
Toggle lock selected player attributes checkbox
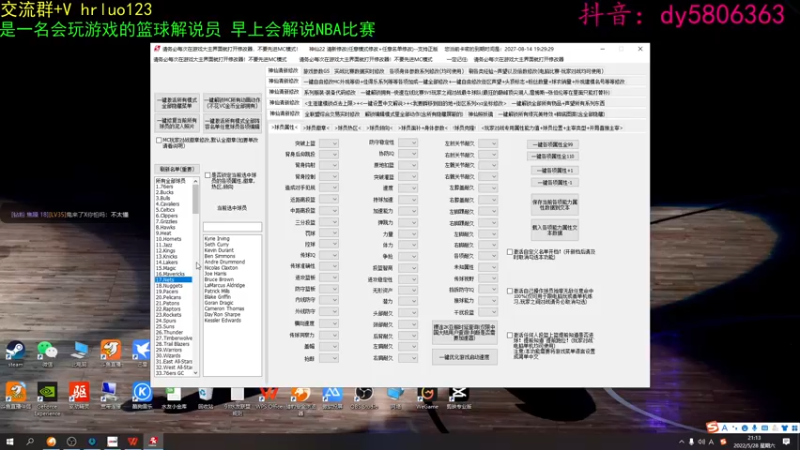pyautogui.click(x=208, y=175)
